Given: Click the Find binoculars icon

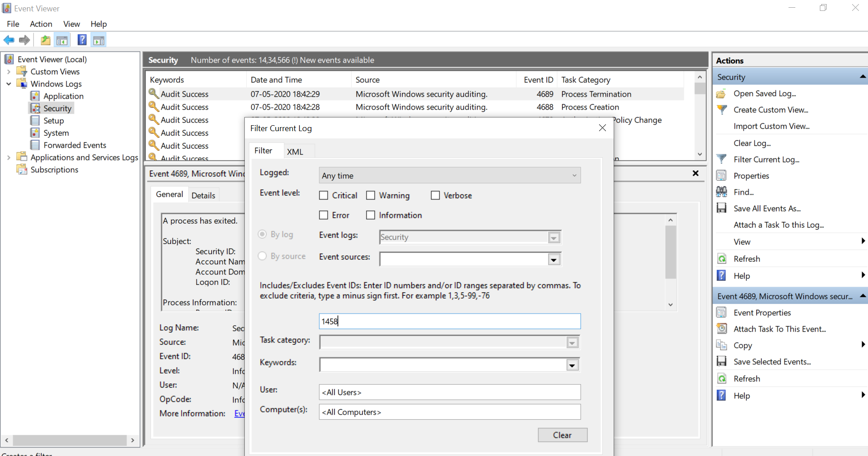Looking at the screenshot, I should point(721,192).
